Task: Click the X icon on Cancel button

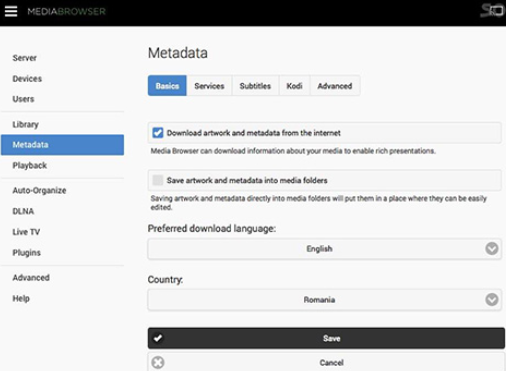Action: tap(158, 362)
